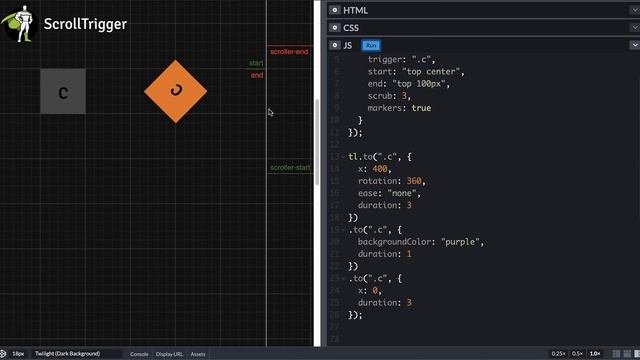Viewport: 640px width, 360px height.
Task: Set preview zoom to 0.25x
Action: (x=558, y=353)
